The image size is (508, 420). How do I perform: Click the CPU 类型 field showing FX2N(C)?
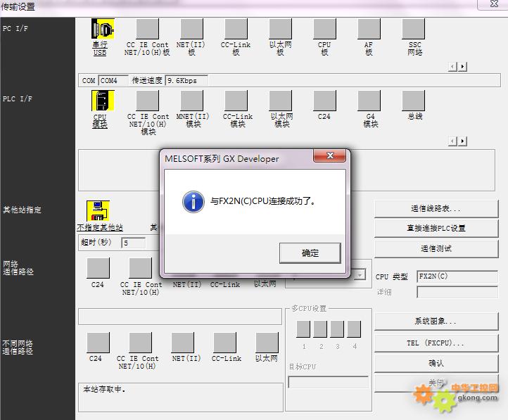coord(457,276)
